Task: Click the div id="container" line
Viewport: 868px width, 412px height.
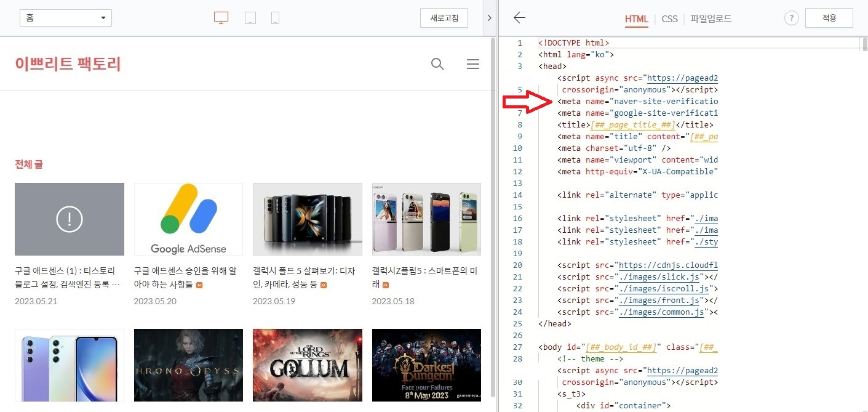Action: pos(623,406)
